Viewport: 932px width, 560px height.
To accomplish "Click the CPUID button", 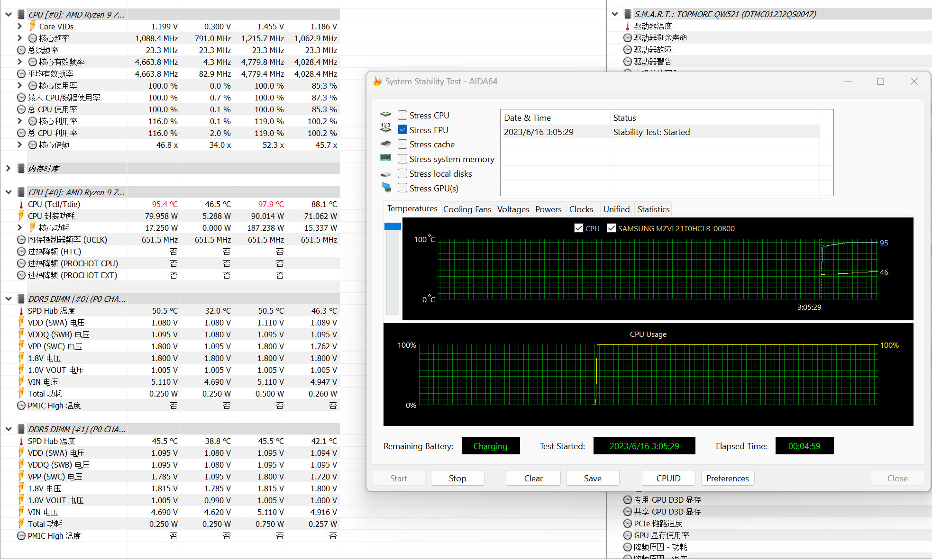I will (x=667, y=478).
